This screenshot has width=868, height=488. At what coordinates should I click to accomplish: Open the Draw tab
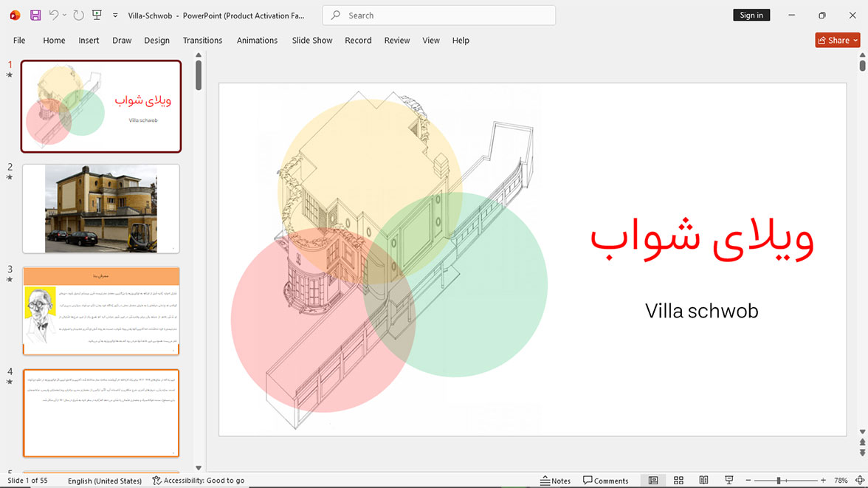tap(122, 41)
